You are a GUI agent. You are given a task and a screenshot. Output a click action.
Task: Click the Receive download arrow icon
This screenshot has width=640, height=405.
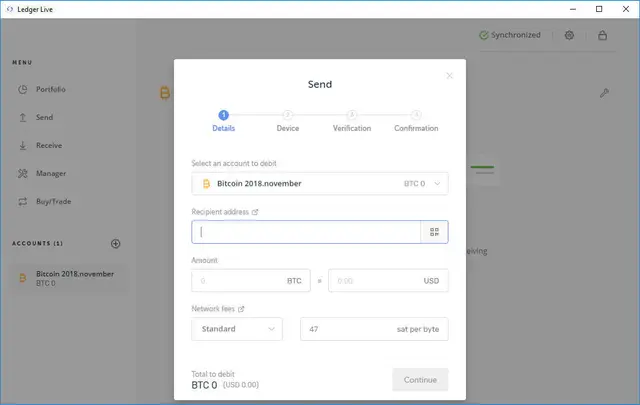coord(23,145)
